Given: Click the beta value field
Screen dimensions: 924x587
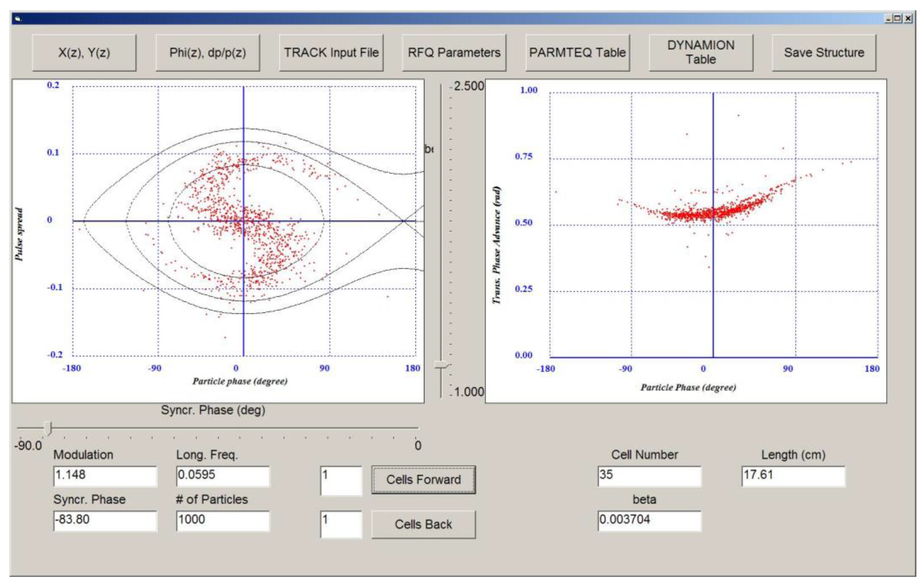Looking at the screenshot, I should point(649,520).
